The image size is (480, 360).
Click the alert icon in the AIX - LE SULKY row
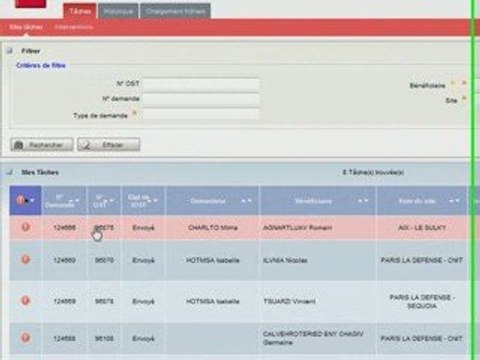click(x=25, y=227)
